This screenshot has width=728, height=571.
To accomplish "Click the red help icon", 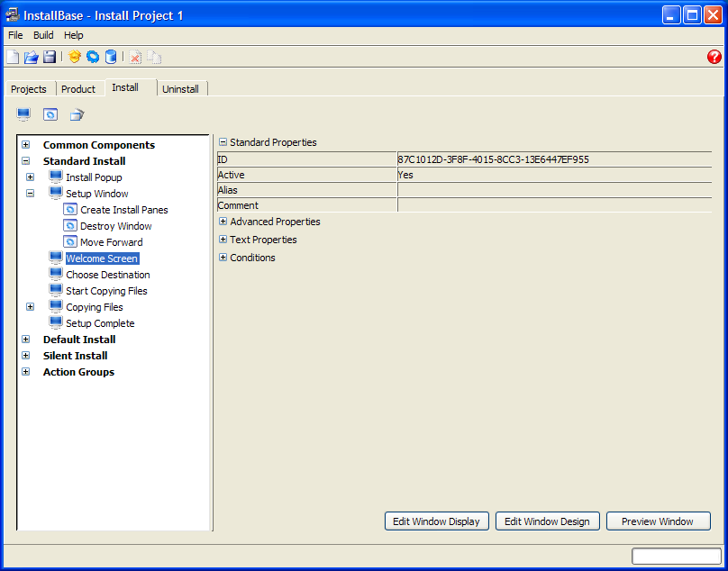I will [714, 57].
